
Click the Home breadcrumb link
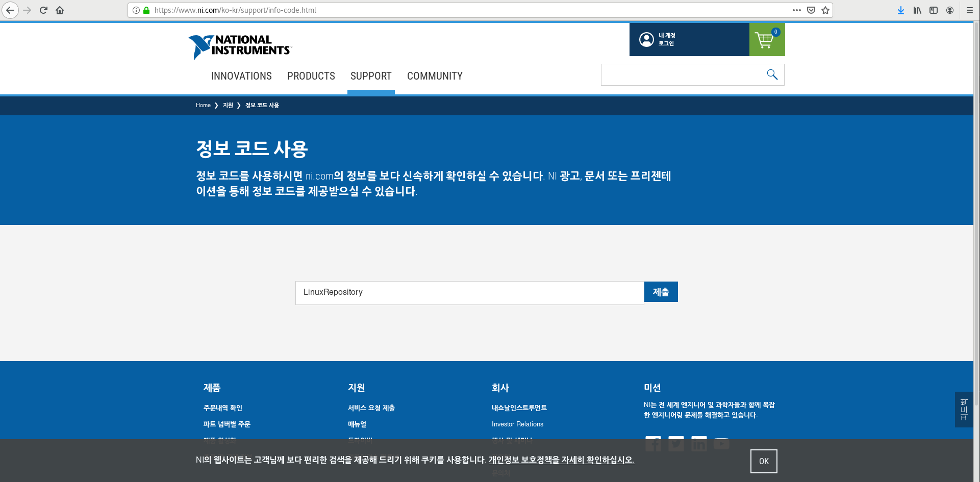coord(203,105)
